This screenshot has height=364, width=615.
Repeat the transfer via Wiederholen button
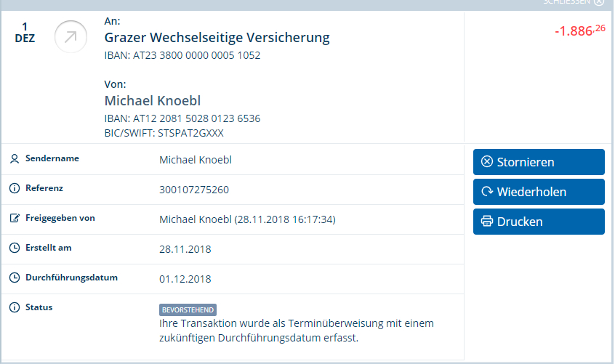pos(539,192)
